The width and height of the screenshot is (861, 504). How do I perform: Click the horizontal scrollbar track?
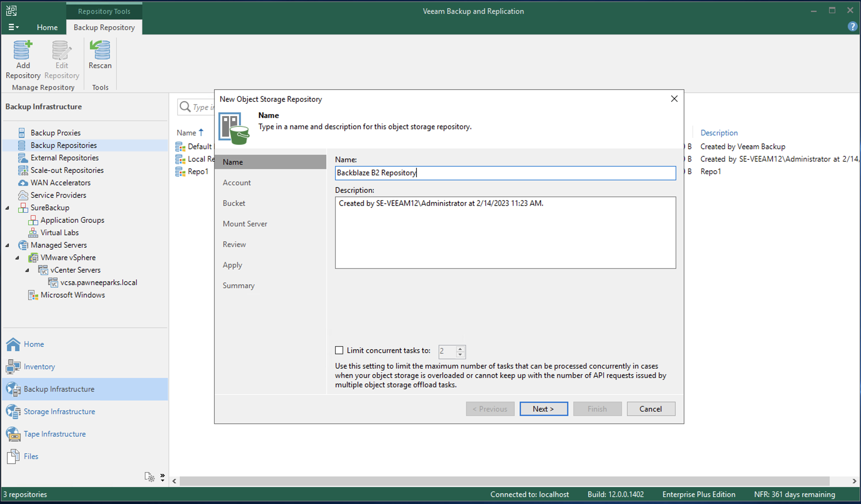pyautogui.click(x=504, y=481)
